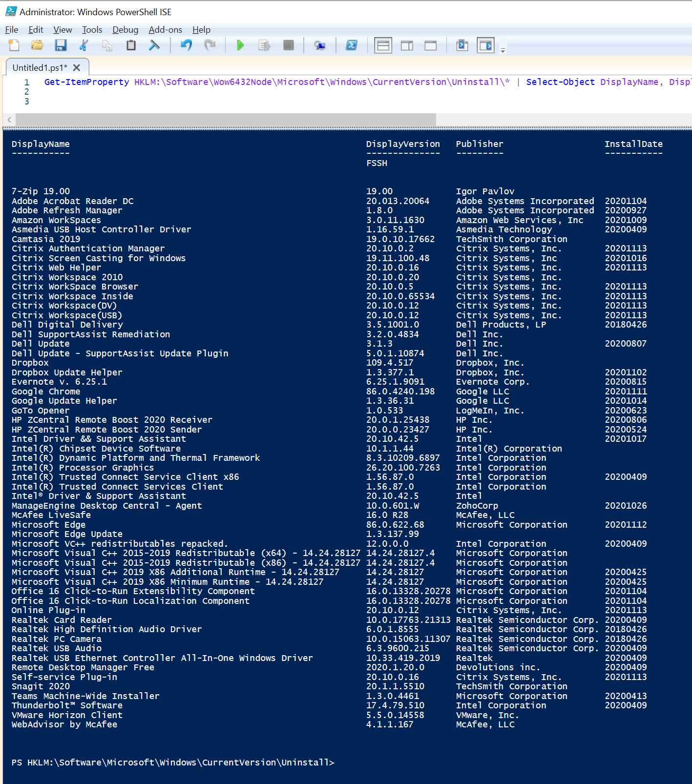
Task: Click the console prompt line PS HKLM:\Software
Action: pos(173,763)
